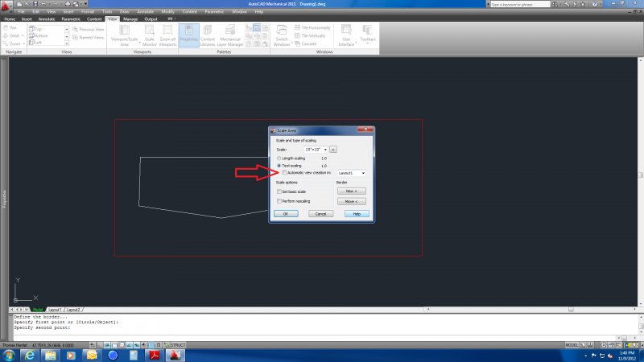Open the File menu
Screen dimensions: 644x362
tap(21, 12)
